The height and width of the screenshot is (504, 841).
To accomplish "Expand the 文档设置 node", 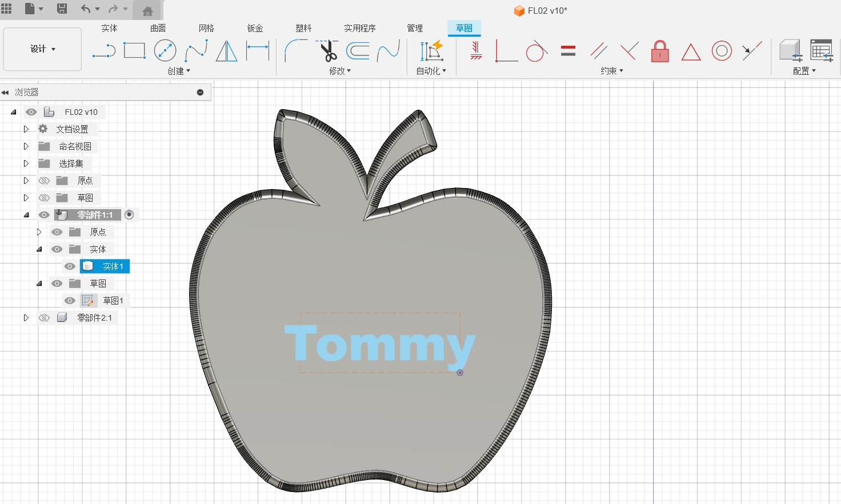I will pyautogui.click(x=26, y=129).
